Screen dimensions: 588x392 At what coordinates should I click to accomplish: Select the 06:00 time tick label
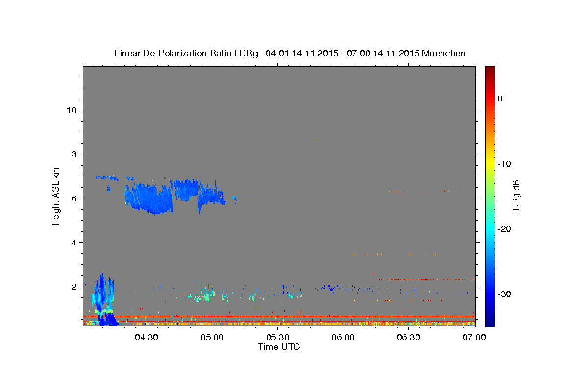[343, 338]
